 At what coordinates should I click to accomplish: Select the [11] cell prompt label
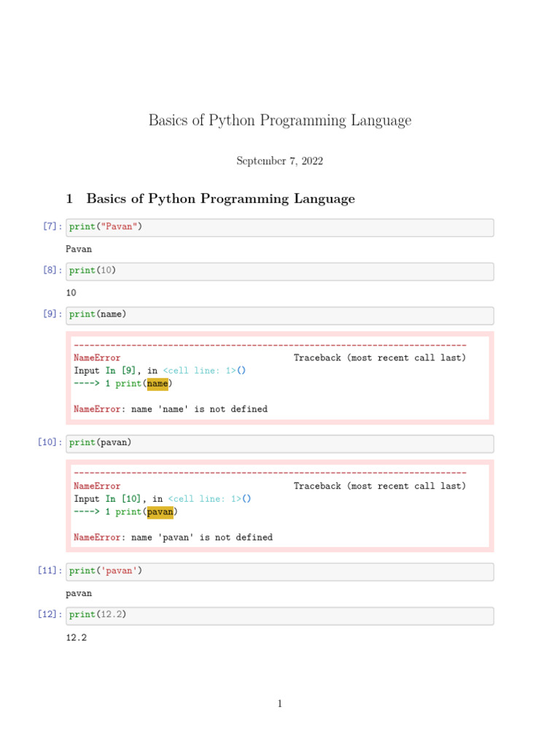[50, 571]
